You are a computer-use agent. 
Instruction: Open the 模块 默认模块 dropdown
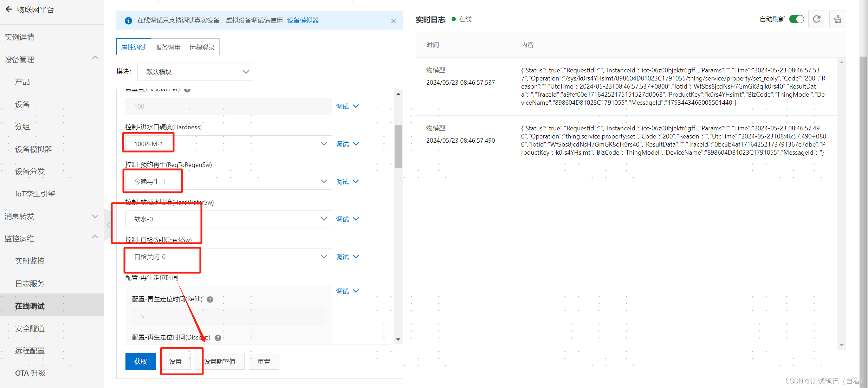click(x=195, y=72)
